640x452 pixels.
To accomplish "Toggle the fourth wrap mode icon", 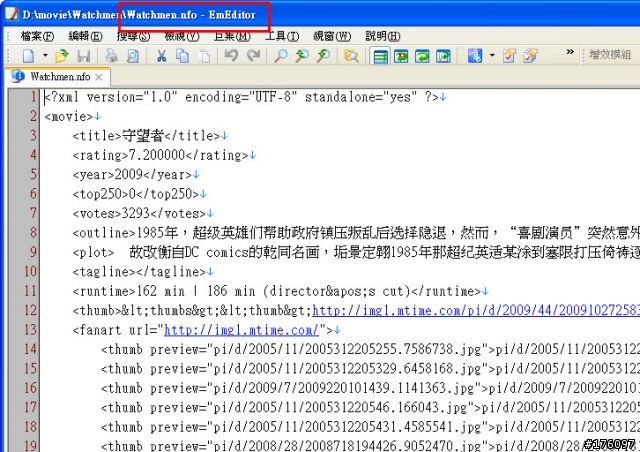I will point(444,56).
